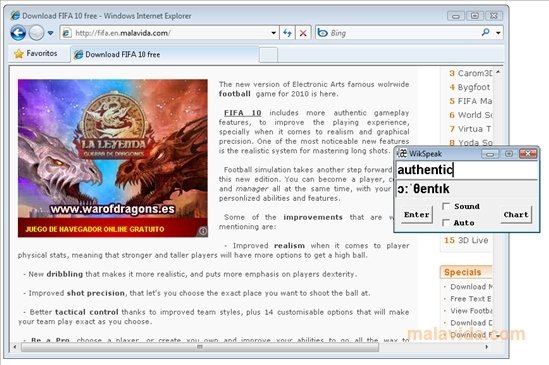Open the FIFA Ma link numbered 5
549x365 pixels.
[474, 101]
